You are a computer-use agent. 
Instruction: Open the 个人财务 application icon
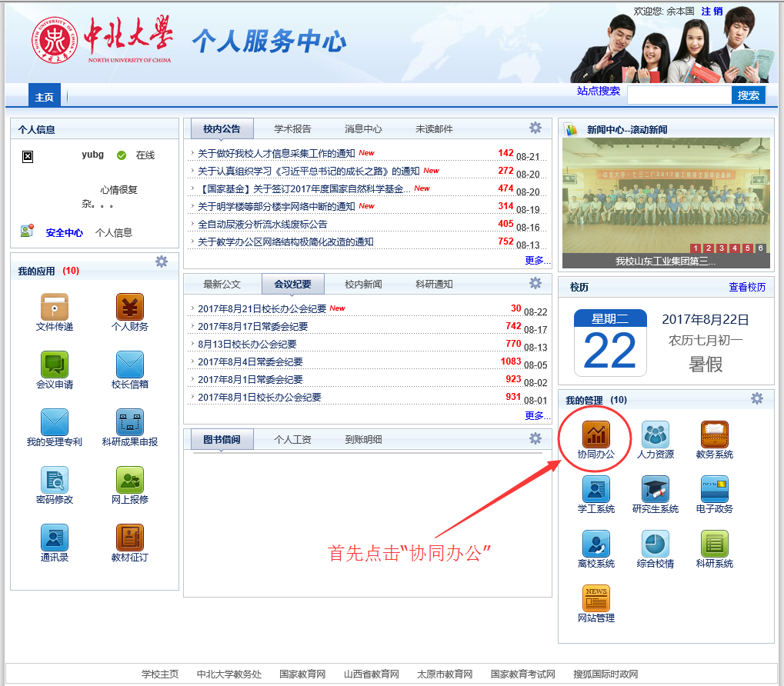pos(130,307)
